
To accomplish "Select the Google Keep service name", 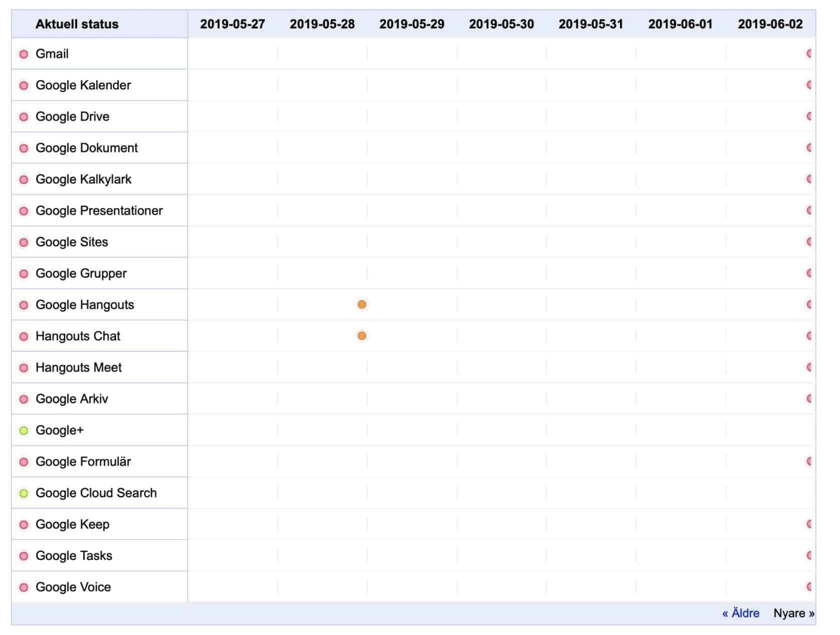I will pos(72,525).
